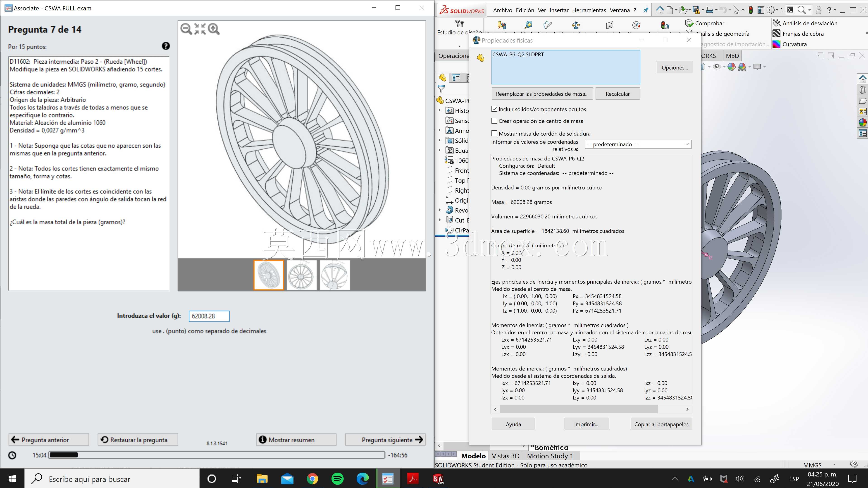Screen dimensions: 868x488
Task: Click the Mass Properties scales icon
Action: [576, 25]
